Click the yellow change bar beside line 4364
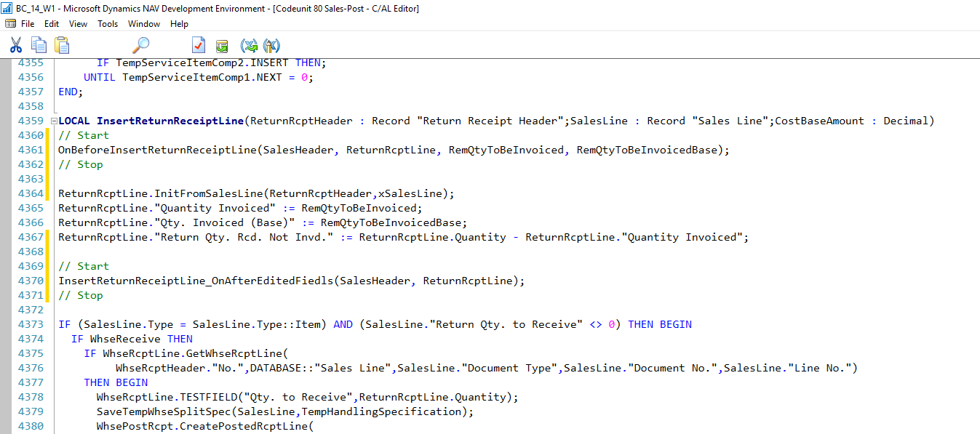 point(47,193)
